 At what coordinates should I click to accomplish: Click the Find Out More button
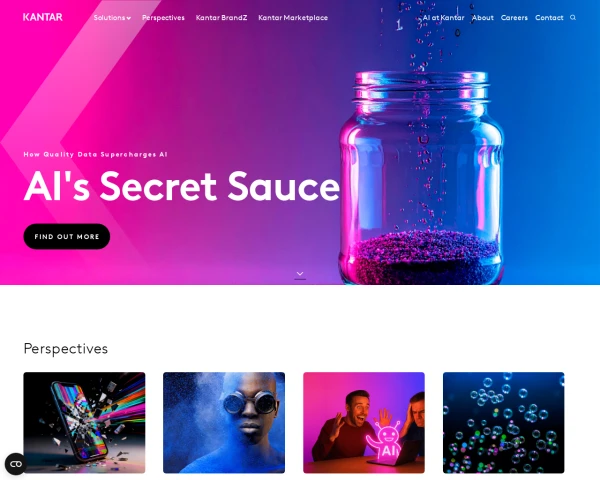[67, 237]
